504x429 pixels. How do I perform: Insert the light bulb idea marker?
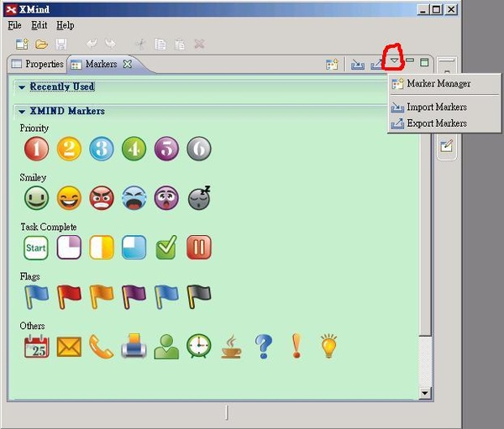[328, 346]
